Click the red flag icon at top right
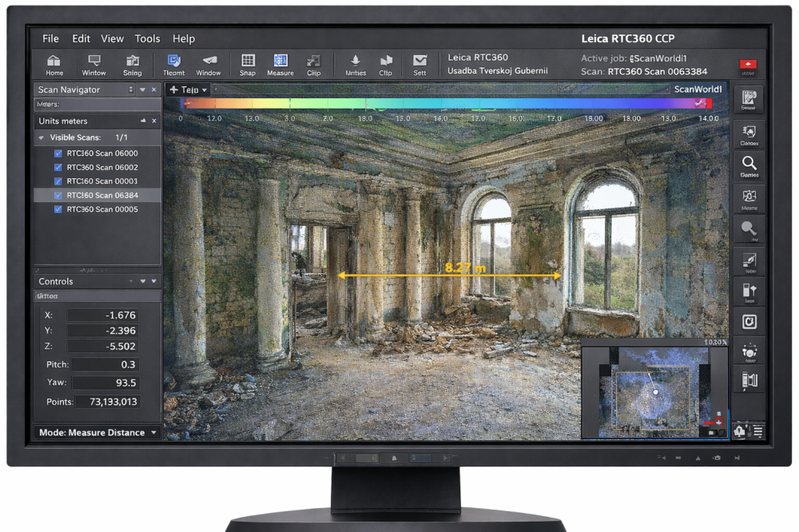The image size is (799, 532). point(749,66)
